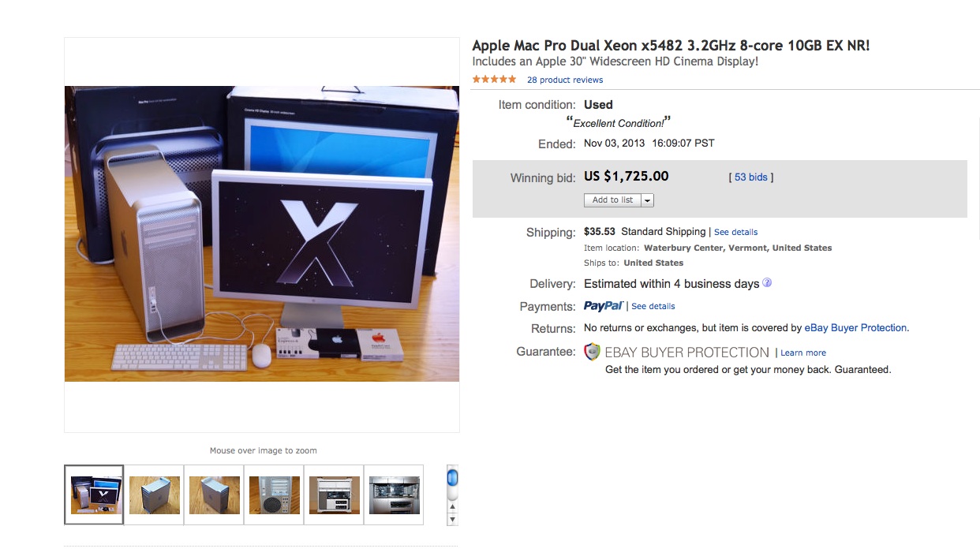980x556 pixels.
Task: Select the third thumbnail of tower side
Action: (215, 494)
